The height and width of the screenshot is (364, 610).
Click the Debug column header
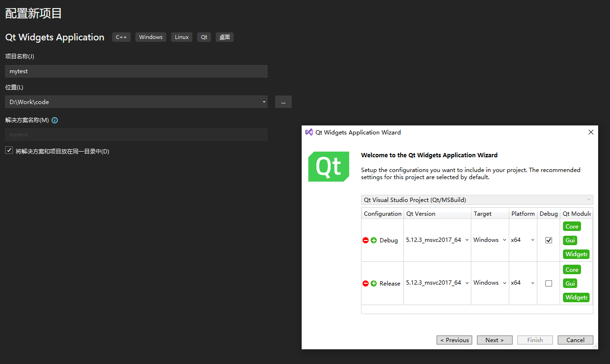(x=549, y=213)
